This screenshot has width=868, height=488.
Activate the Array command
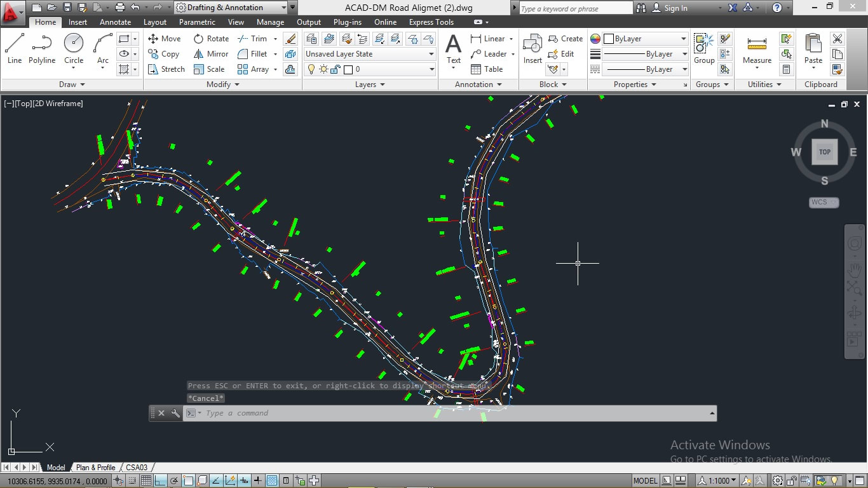pyautogui.click(x=254, y=69)
